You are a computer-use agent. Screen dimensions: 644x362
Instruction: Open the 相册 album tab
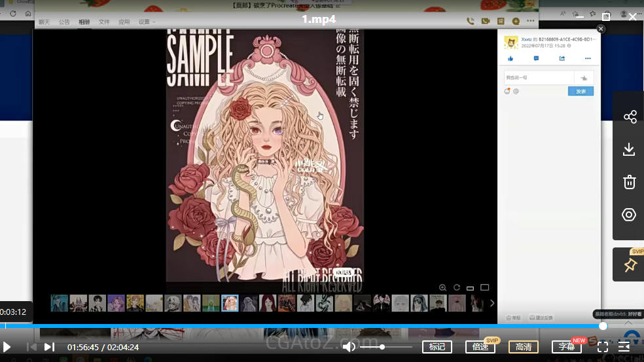coord(84,22)
